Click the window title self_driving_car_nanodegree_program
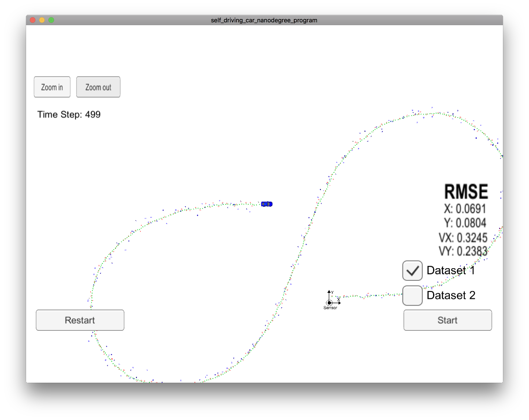Viewport: 529px width, 420px height. point(264,20)
